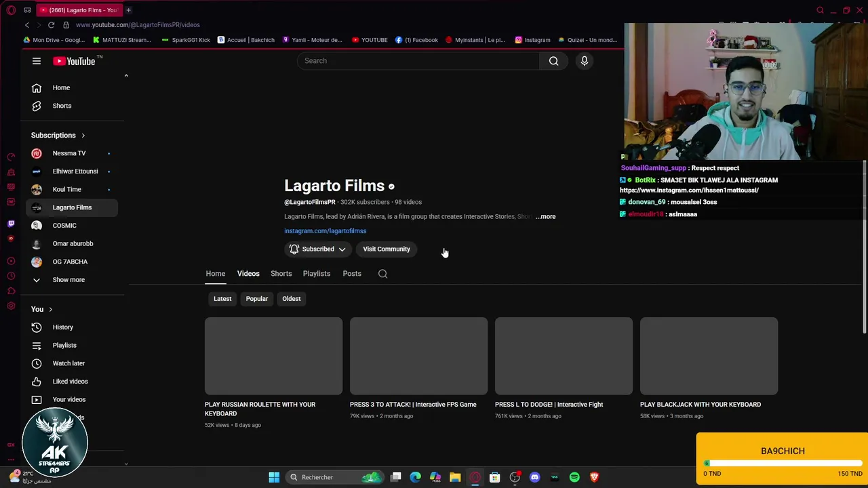Open the OG 7ABCHA channel

(x=73, y=262)
